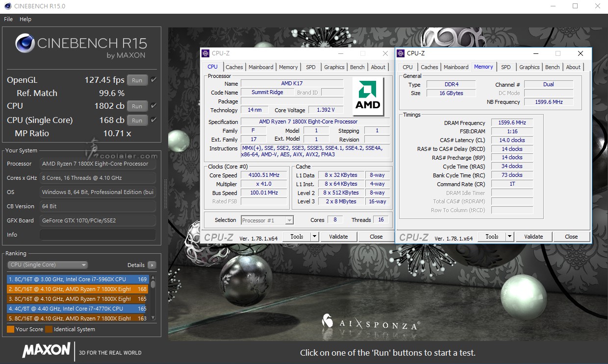
Task: Open Bench tab in right CPU-Z window
Action: point(553,67)
